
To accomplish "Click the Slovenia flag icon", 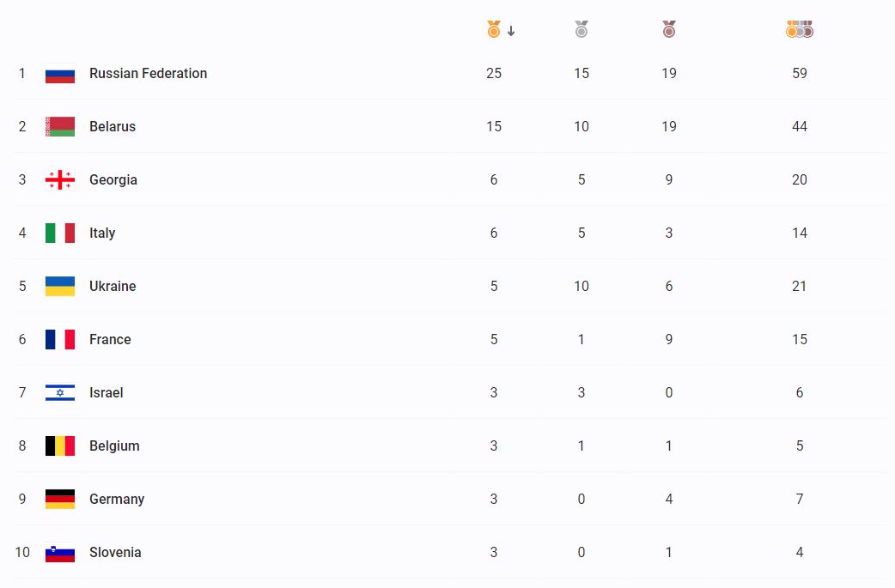I will [x=60, y=553].
